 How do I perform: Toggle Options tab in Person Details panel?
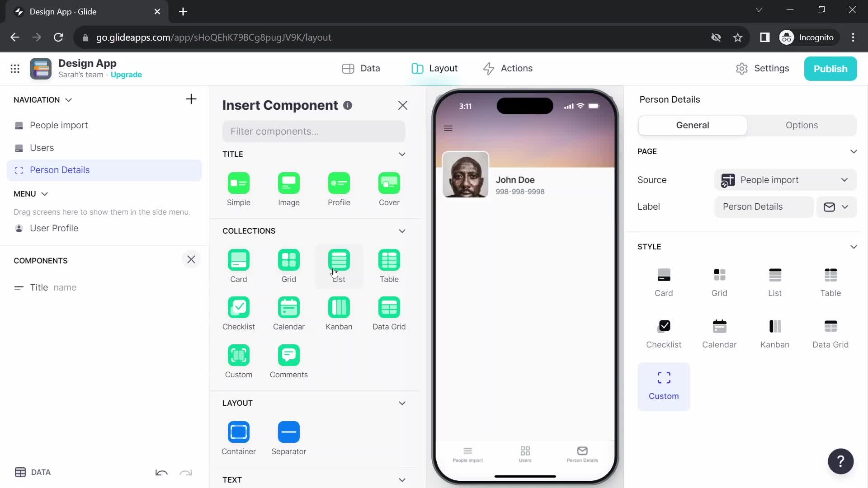[802, 125]
